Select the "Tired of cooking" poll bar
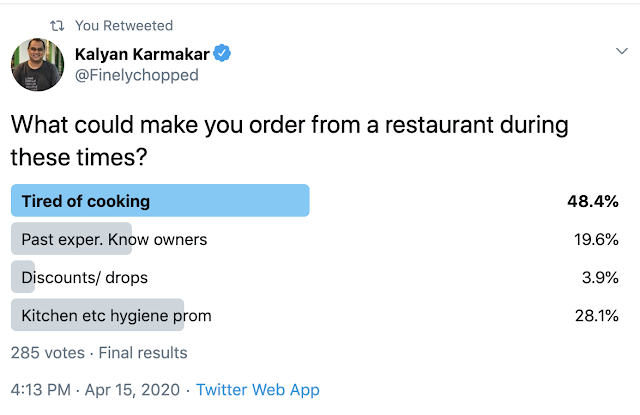 (160, 201)
